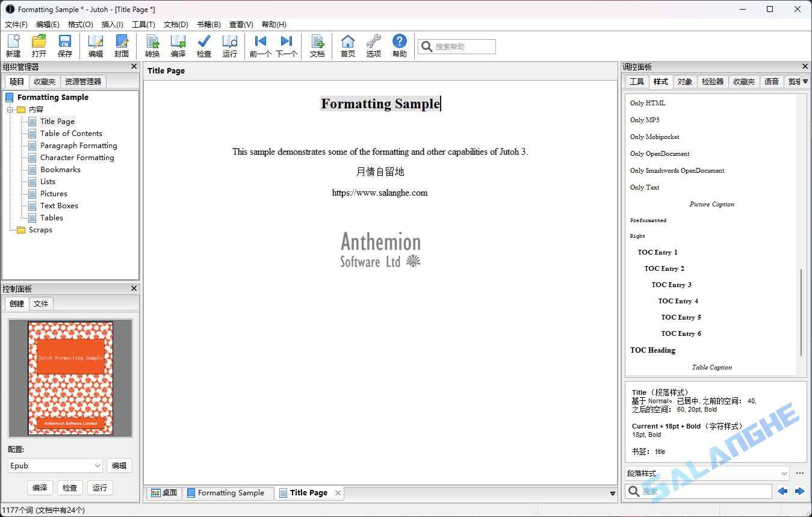Open help with the 帮助 question icon
Image resolution: width=812 pixels, height=517 pixels.
pyautogui.click(x=399, y=46)
